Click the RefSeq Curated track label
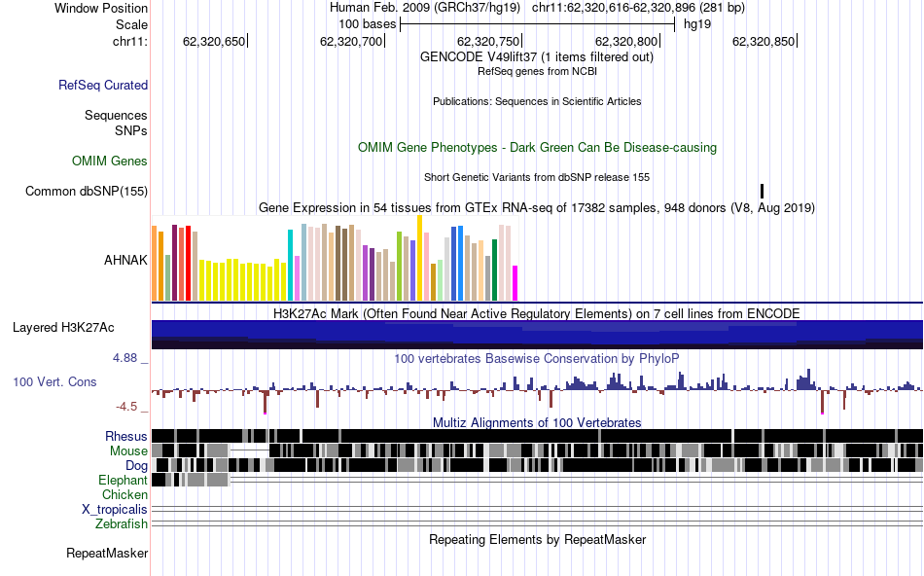The height and width of the screenshot is (576, 924). 103,85
